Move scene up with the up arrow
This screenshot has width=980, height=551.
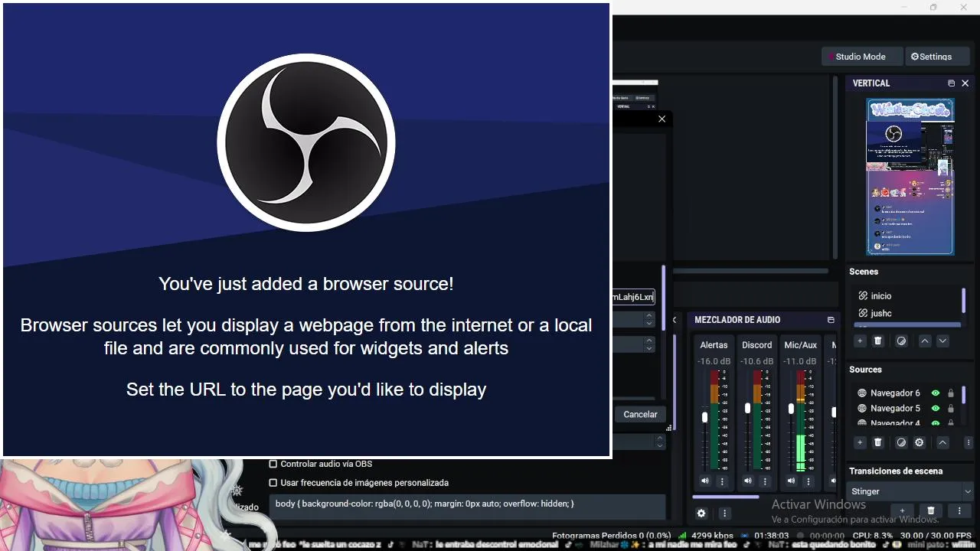pyautogui.click(x=925, y=341)
